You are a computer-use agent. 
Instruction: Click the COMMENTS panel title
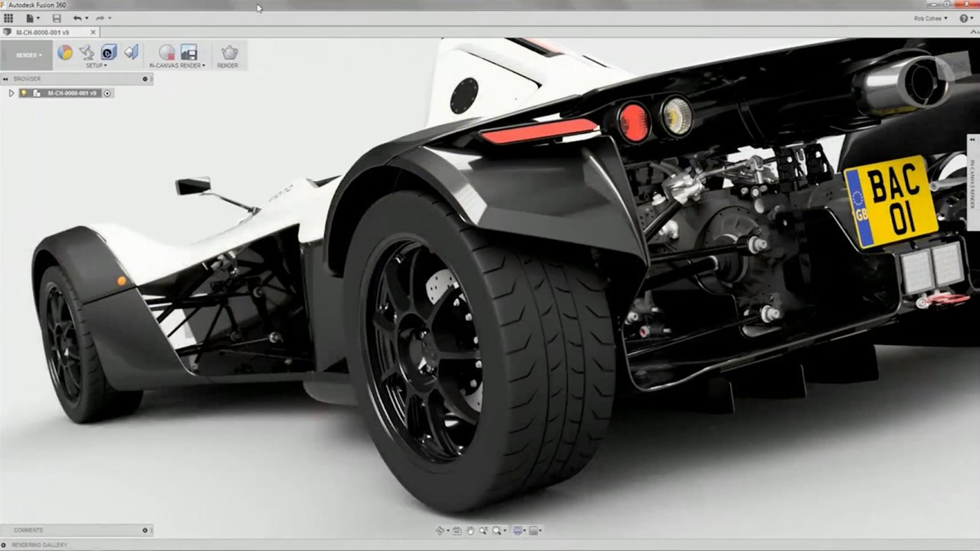point(29,531)
